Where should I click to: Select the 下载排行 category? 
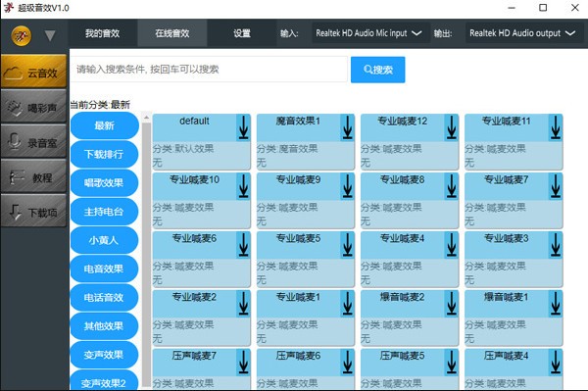pos(104,154)
